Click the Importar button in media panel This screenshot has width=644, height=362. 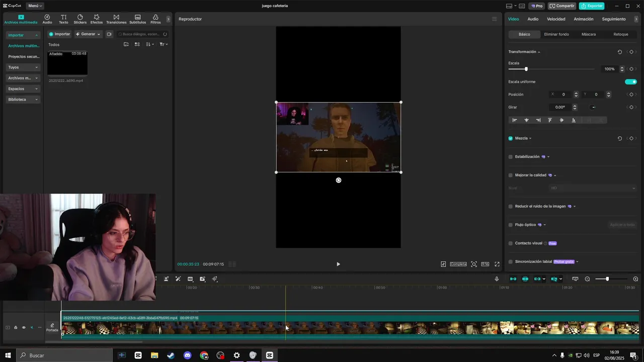pyautogui.click(x=59, y=34)
